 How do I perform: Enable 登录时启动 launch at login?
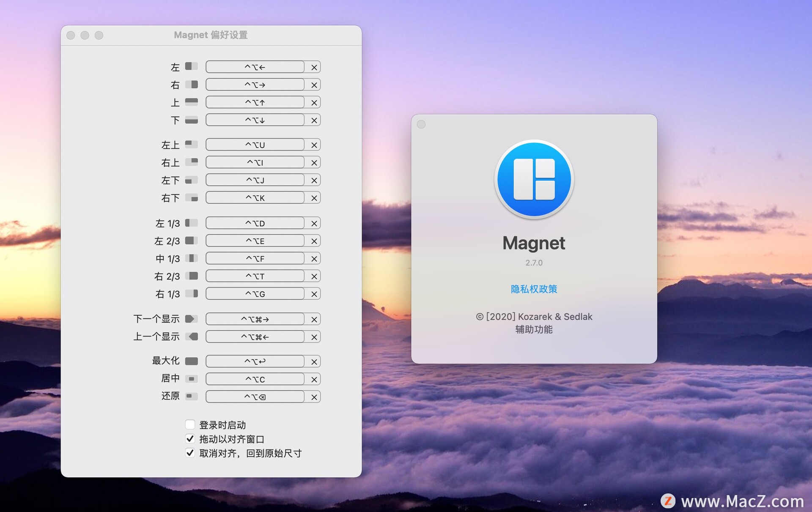[x=190, y=424]
